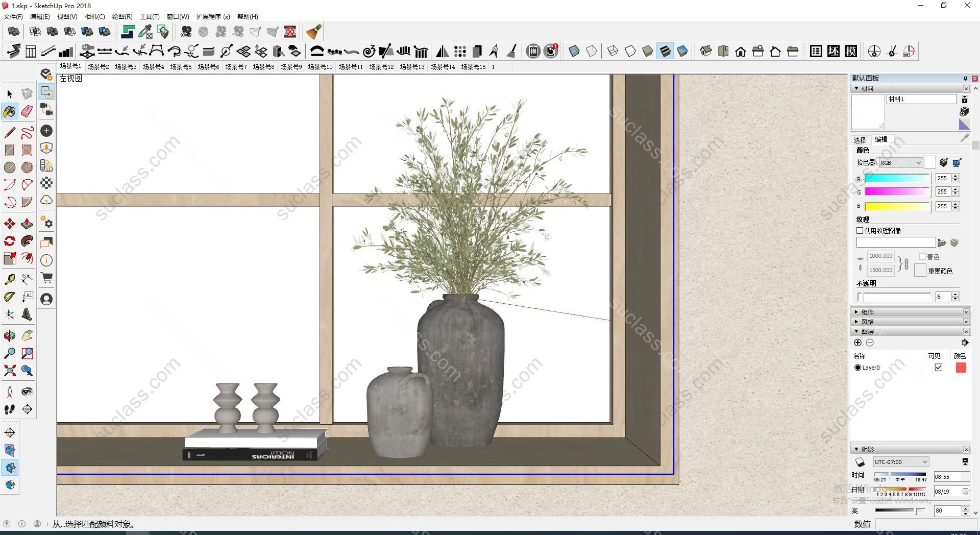Activate the Orbit tool

click(10, 335)
